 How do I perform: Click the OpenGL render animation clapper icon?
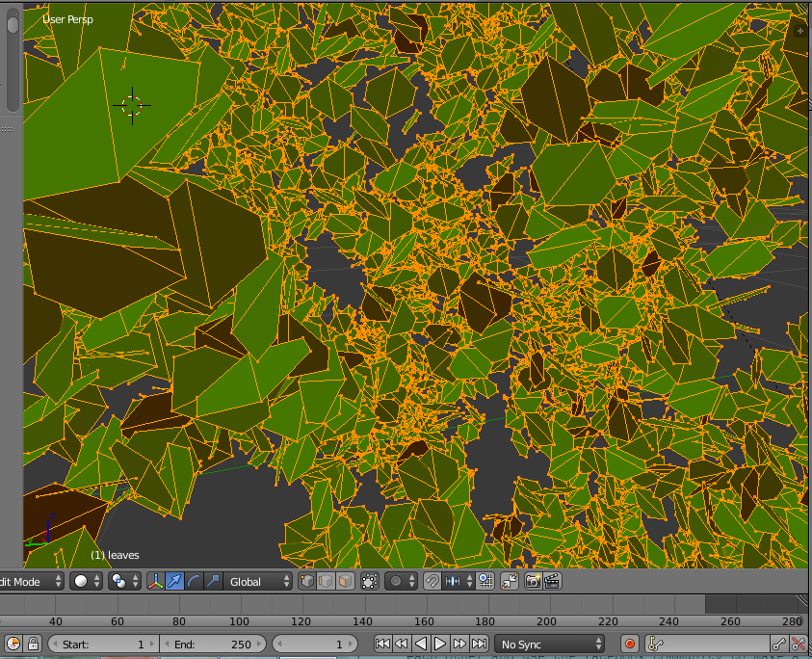click(x=552, y=581)
